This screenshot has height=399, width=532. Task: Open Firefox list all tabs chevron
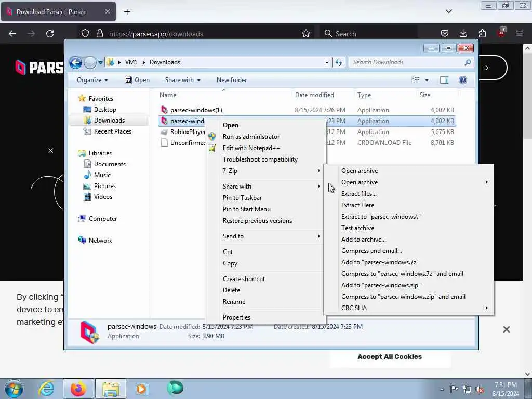tap(448, 11)
